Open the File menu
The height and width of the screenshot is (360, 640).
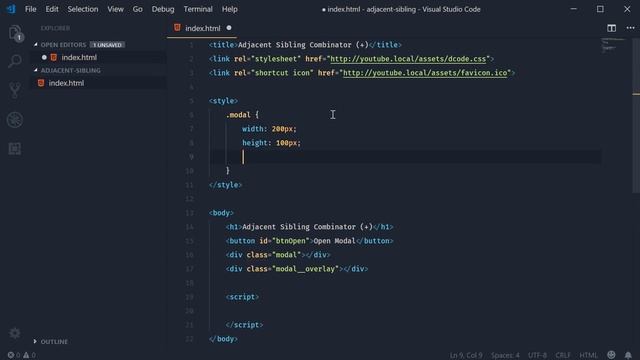click(x=31, y=9)
